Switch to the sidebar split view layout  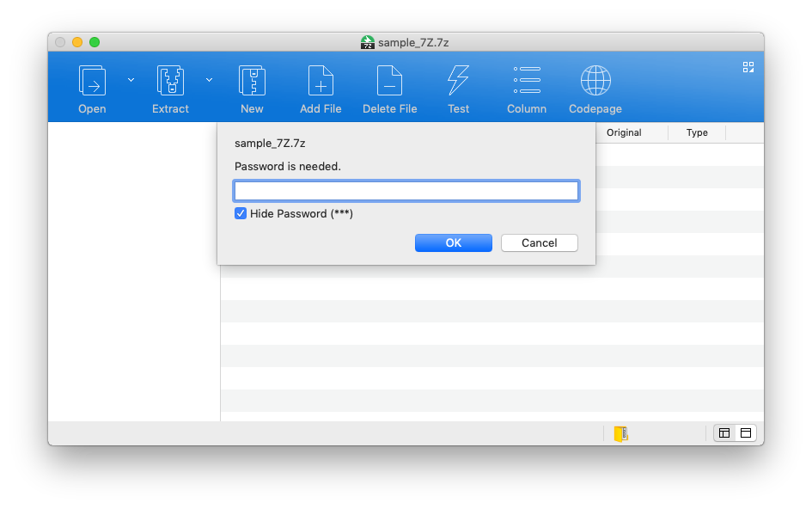(724, 433)
